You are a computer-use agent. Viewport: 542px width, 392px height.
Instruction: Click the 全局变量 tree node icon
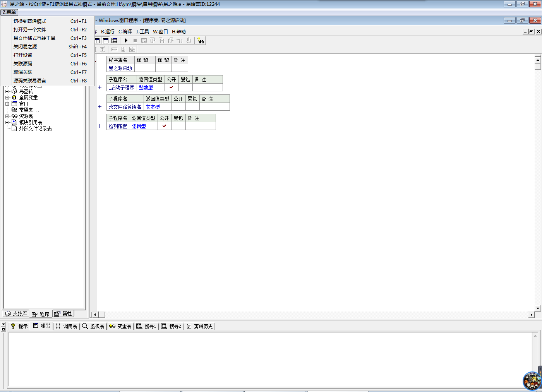tap(14, 98)
